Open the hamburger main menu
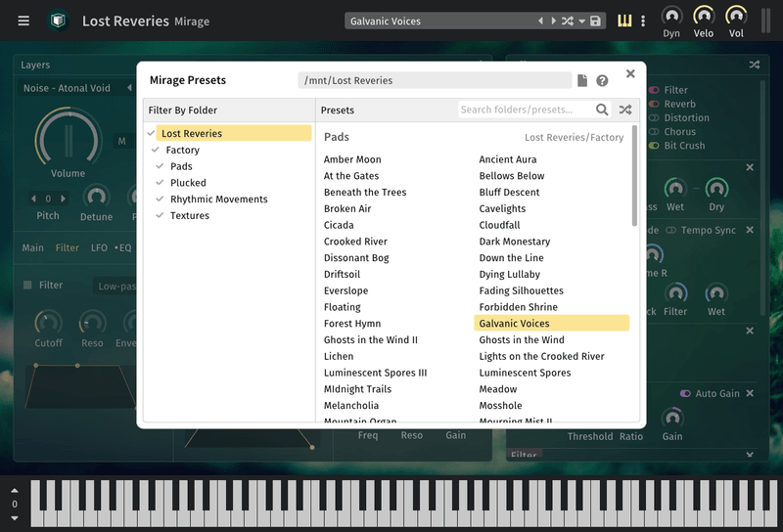Image resolution: width=783 pixels, height=532 pixels. point(23,21)
